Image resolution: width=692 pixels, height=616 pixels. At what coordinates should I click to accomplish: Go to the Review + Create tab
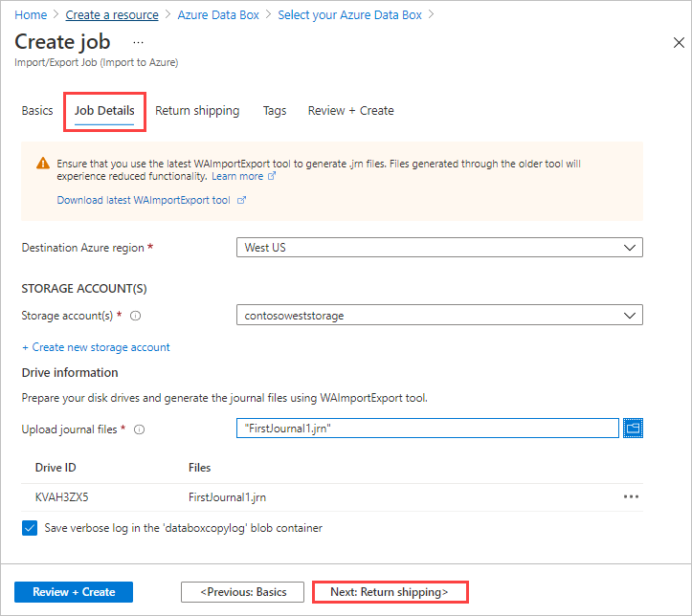click(x=350, y=111)
